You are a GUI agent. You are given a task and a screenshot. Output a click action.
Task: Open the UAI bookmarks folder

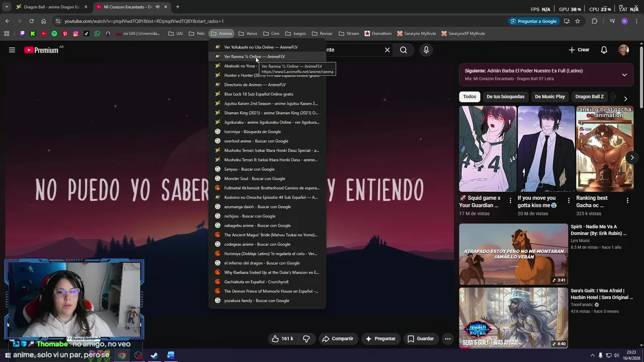(x=176, y=34)
